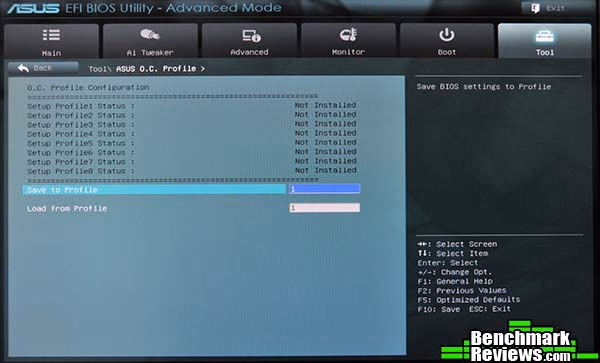Open the Main tab
Viewport: 600px width, 363px height.
point(51,41)
